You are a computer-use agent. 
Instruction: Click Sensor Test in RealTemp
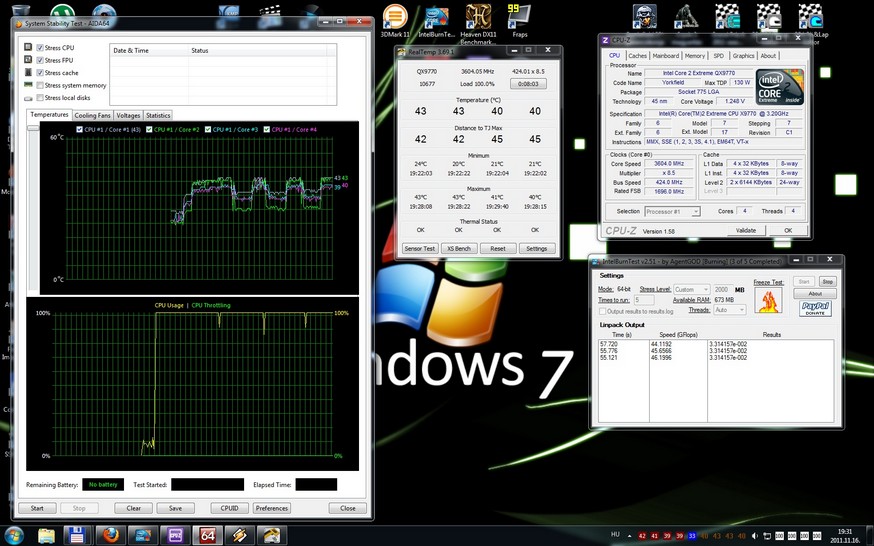pos(420,248)
